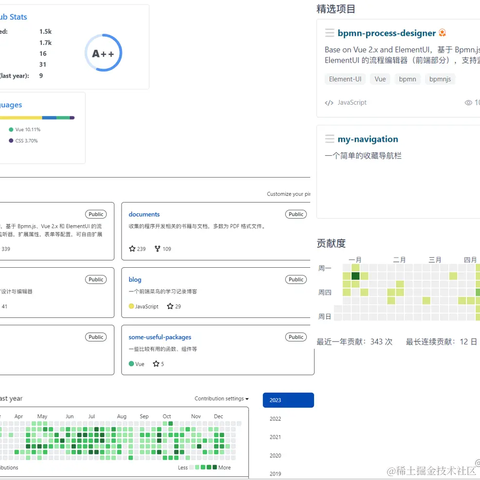
Task: Click the Customize your pins link
Action: coord(288,194)
